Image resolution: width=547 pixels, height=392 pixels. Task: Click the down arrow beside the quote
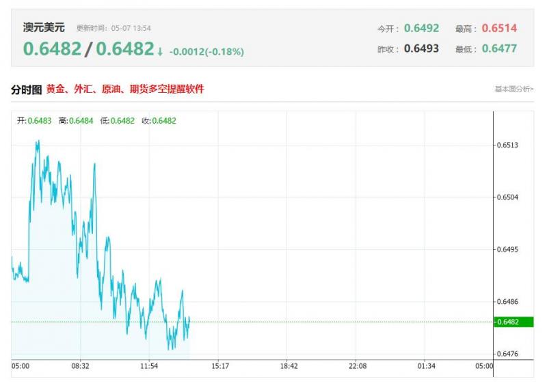pyautogui.click(x=160, y=52)
